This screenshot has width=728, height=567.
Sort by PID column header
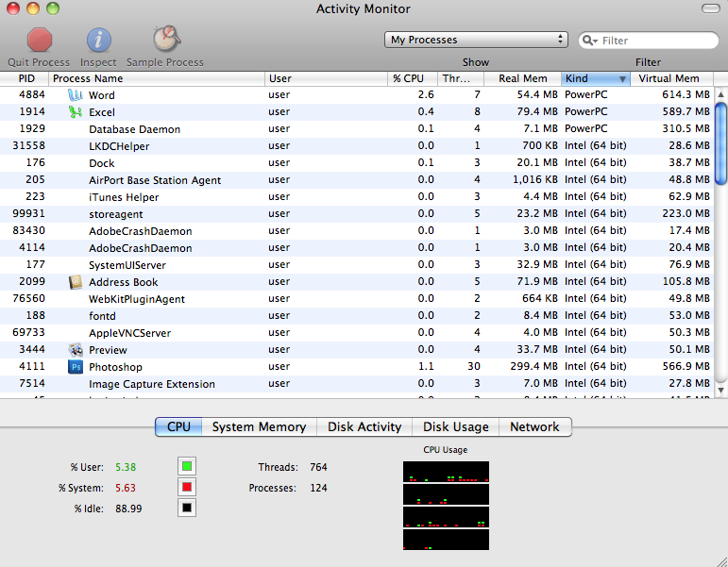click(x=25, y=78)
